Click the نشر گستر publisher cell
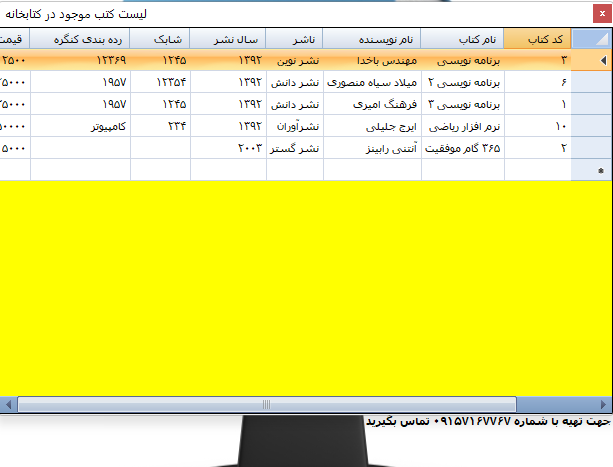613x467 pixels. [295, 148]
